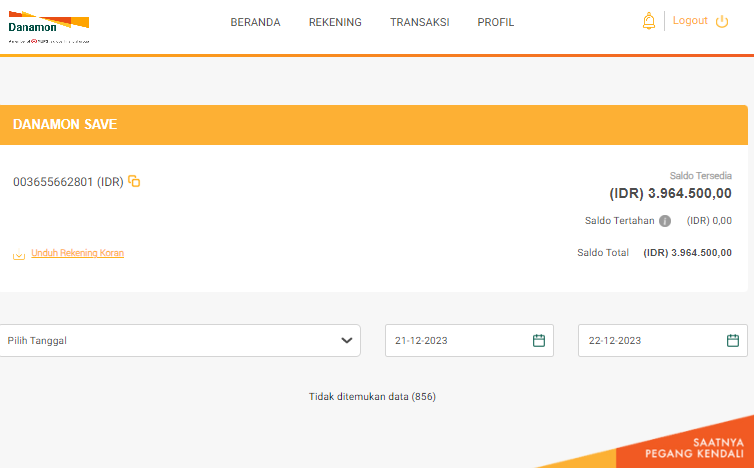Open the PROFIL menu

pos(496,22)
